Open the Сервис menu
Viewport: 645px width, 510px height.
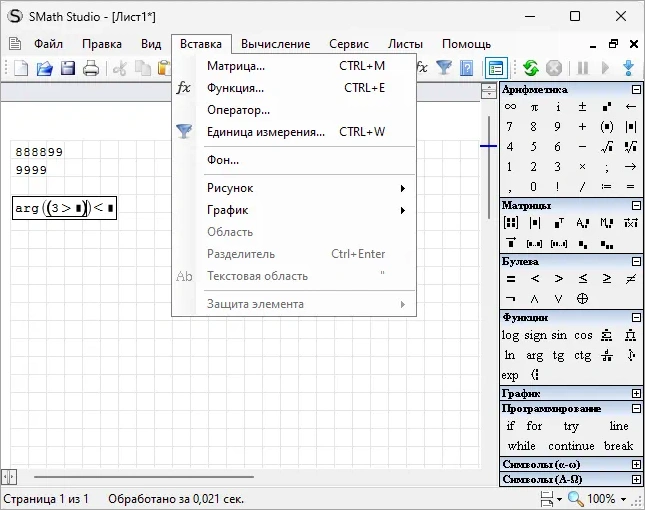click(x=349, y=44)
